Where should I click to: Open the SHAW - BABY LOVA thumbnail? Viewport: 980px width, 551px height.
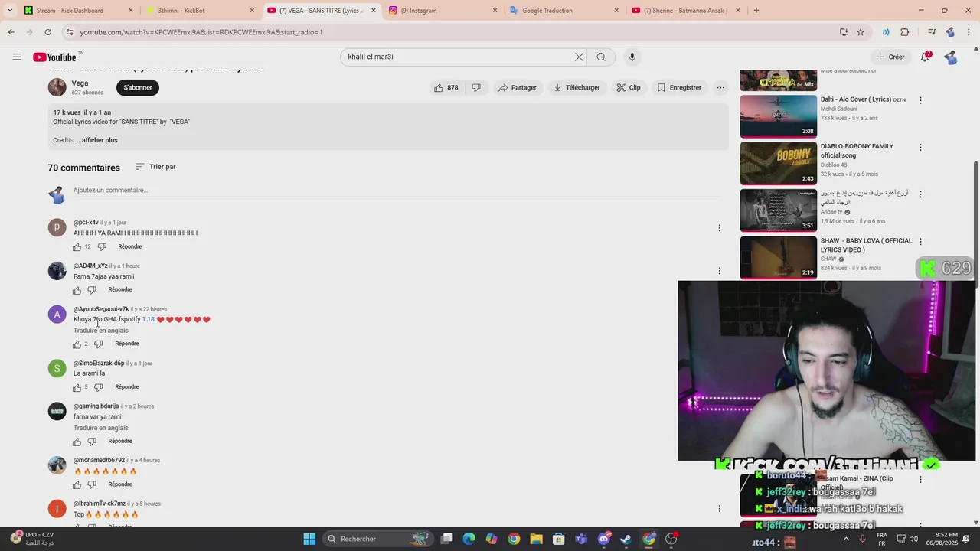[x=779, y=257]
